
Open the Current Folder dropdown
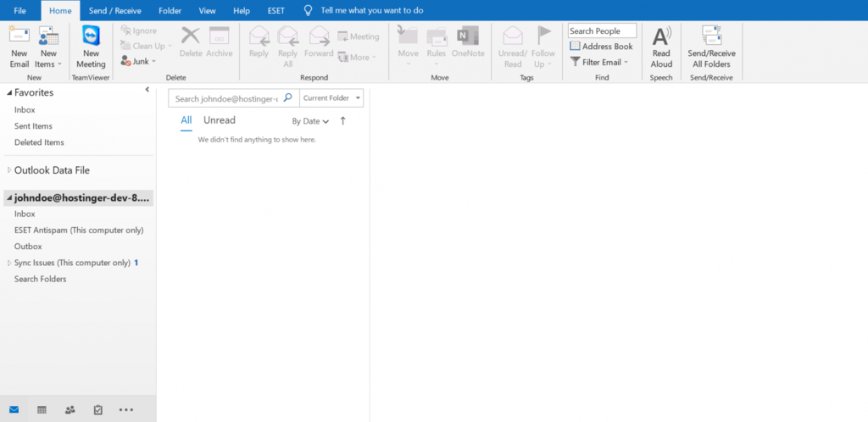331,98
